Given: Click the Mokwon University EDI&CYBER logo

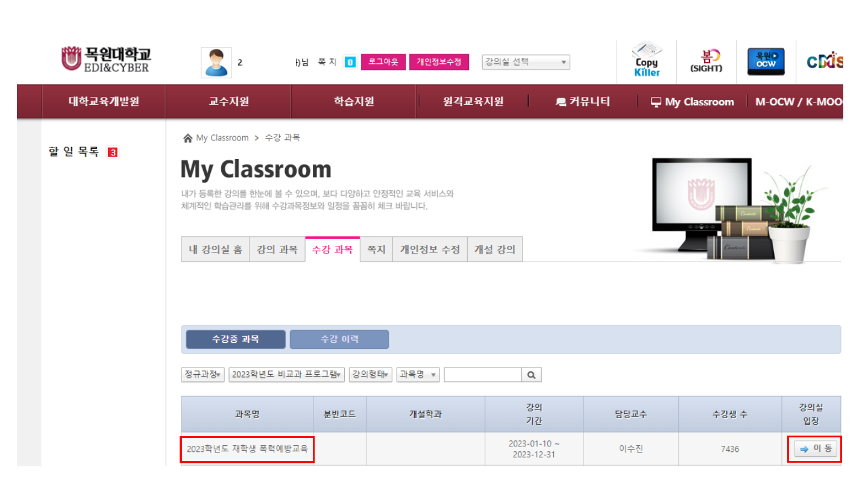Looking at the screenshot, I should click(106, 60).
